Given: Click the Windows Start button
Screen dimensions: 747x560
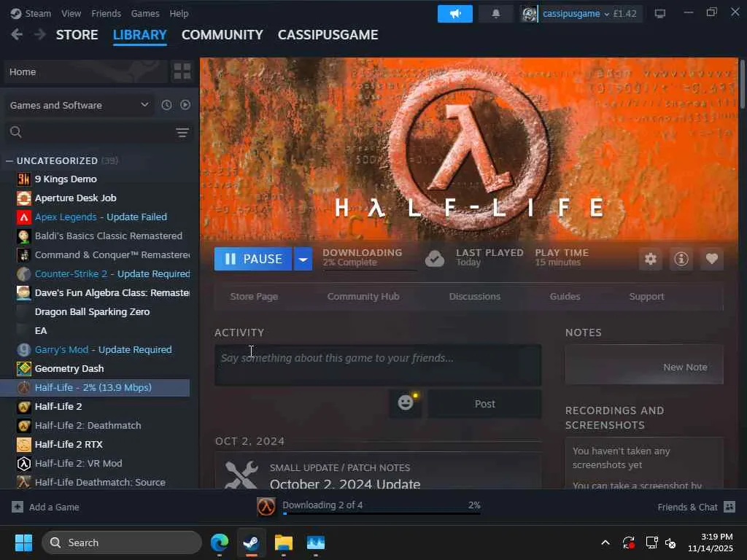Looking at the screenshot, I should point(23,542).
